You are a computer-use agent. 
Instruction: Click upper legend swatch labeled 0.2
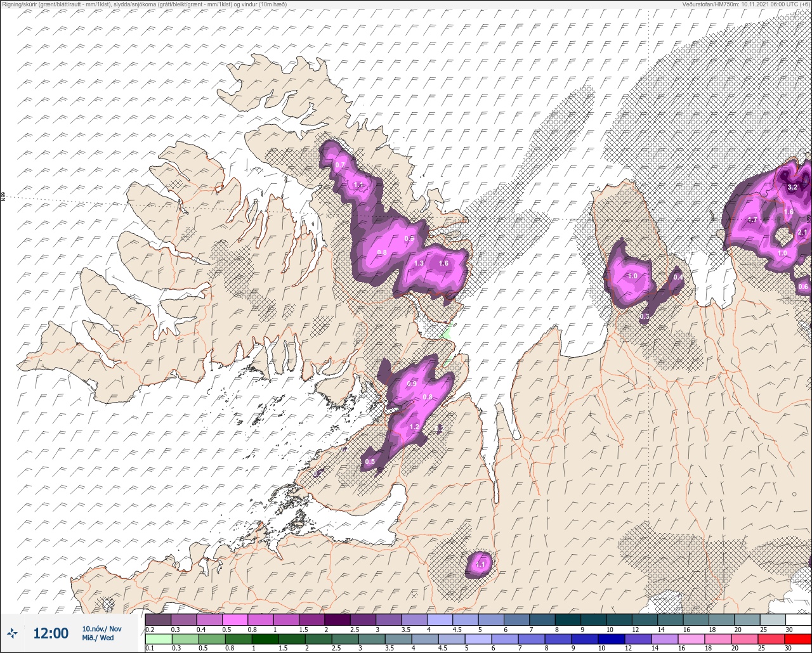[158, 619]
